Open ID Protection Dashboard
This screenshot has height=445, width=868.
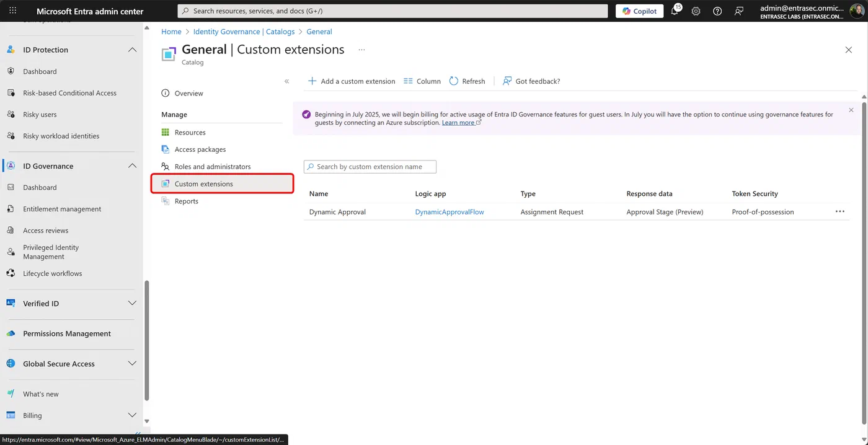(x=40, y=71)
